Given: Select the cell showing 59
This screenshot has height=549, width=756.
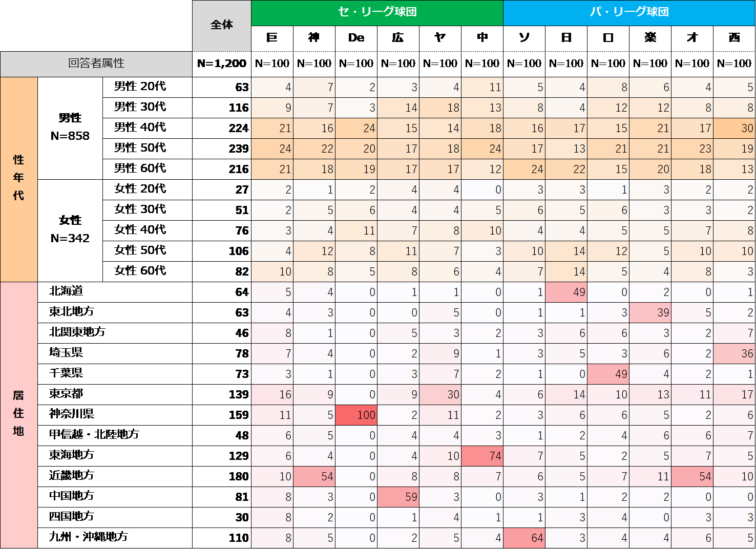Looking at the screenshot, I should click(x=398, y=497).
